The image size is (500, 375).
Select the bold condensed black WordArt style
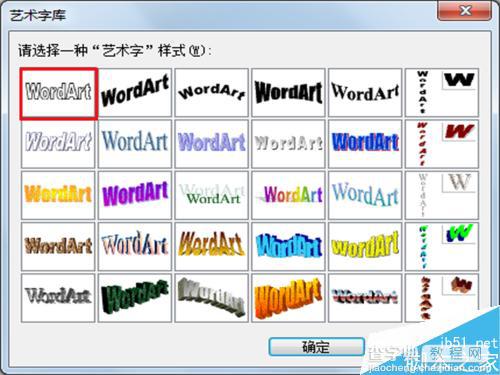(x=288, y=93)
